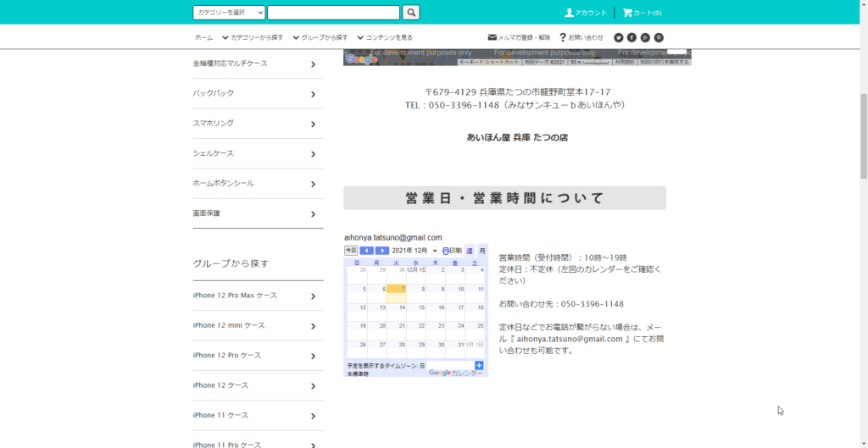
Task: Click map 利用規約 link
Action: tap(626, 63)
